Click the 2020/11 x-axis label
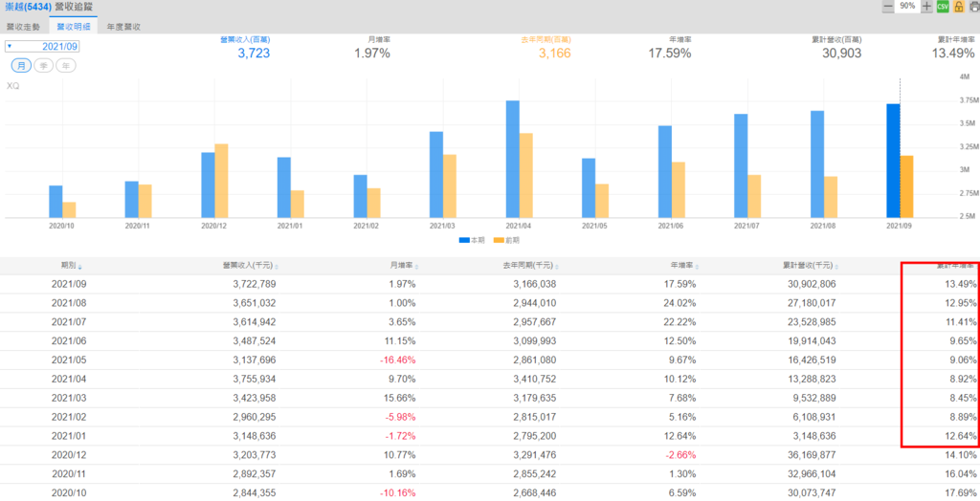The width and height of the screenshot is (980, 501). click(138, 226)
